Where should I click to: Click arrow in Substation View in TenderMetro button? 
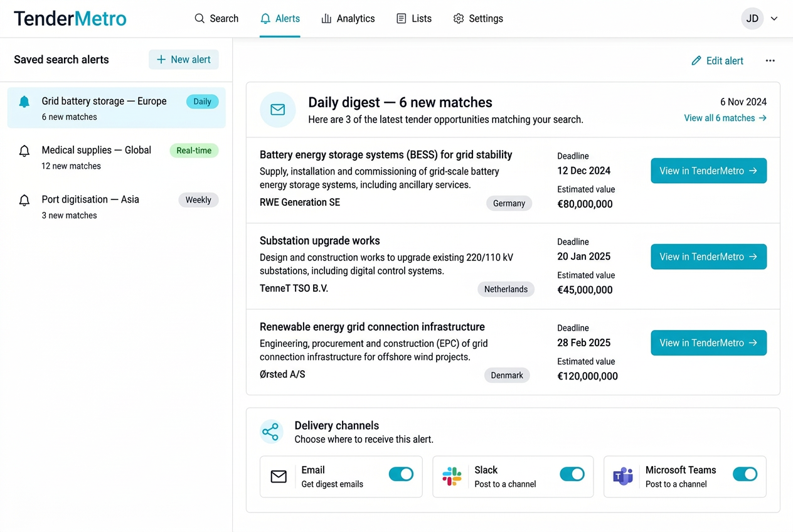(753, 257)
